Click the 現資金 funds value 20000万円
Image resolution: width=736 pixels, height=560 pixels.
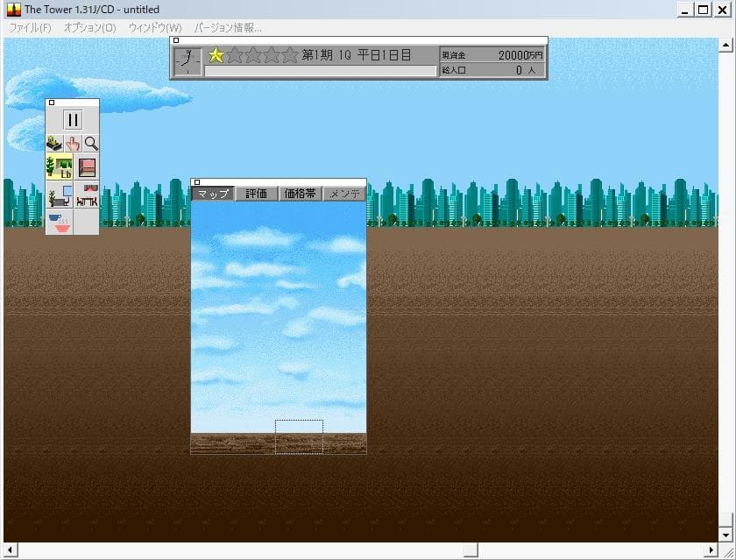coord(520,55)
